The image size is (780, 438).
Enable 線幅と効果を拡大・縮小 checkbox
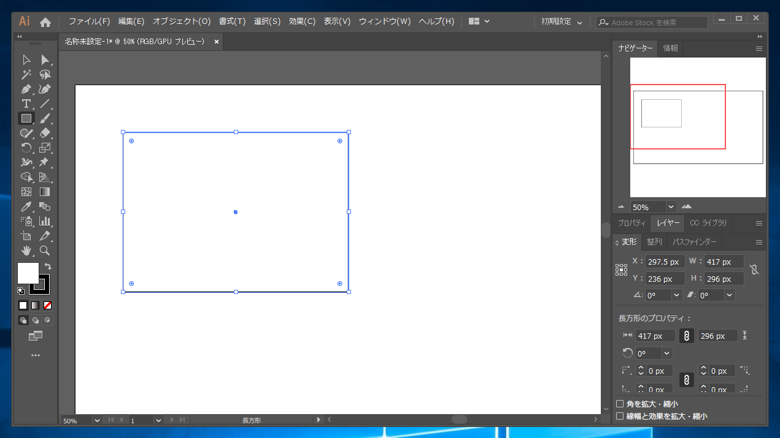coord(620,416)
